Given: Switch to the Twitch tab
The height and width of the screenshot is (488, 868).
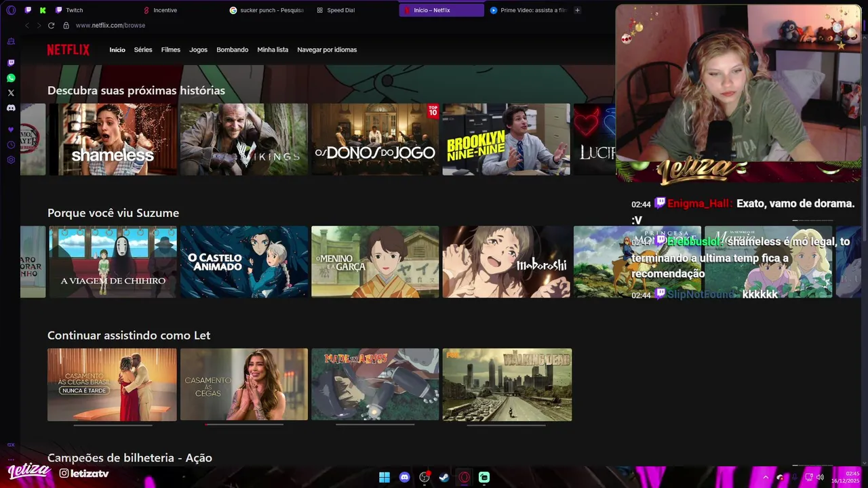Looking at the screenshot, I should (74, 10).
